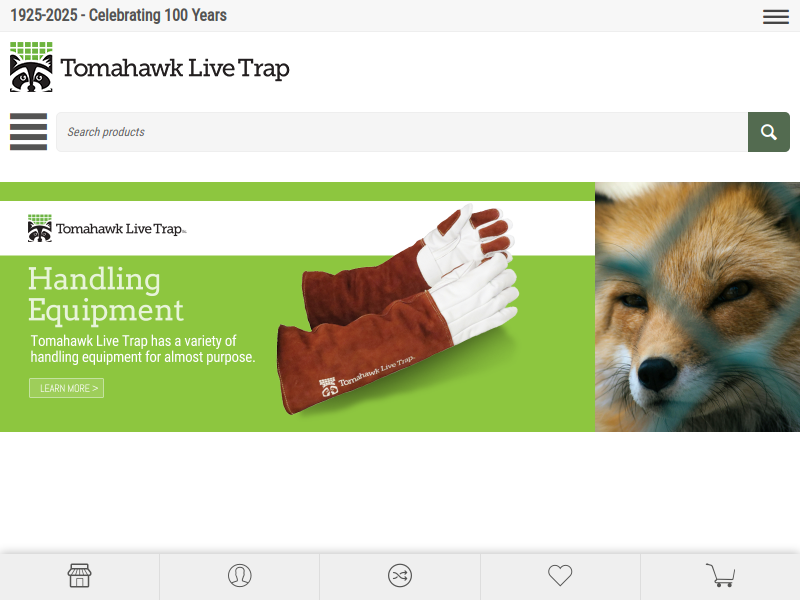Open the store home icon in bottom bar
Screen dimensions: 800x600
(x=80, y=576)
